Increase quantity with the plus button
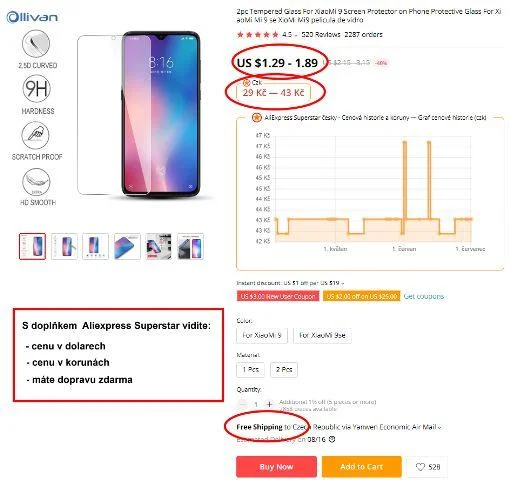The height and width of the screenshot is (480, 510). click(269, 404)
